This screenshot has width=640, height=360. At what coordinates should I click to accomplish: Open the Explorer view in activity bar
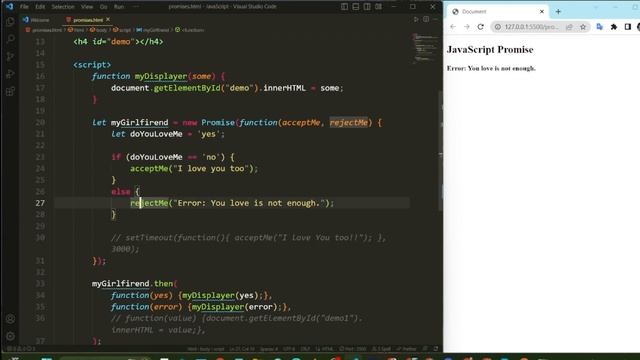10,21
